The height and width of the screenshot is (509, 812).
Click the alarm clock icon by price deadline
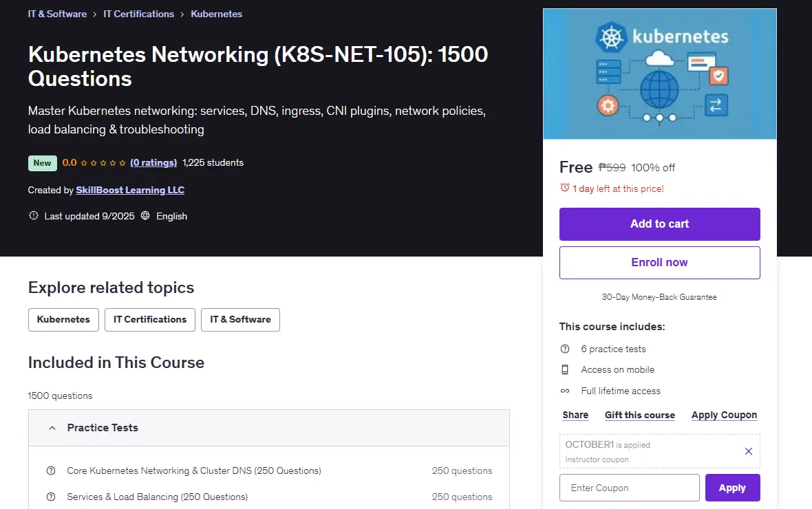point(564,188)
